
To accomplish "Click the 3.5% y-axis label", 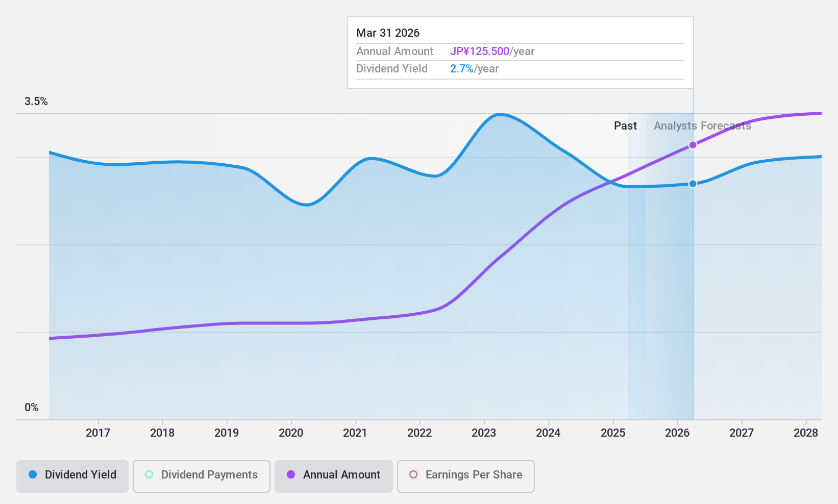I will [36, 102].
